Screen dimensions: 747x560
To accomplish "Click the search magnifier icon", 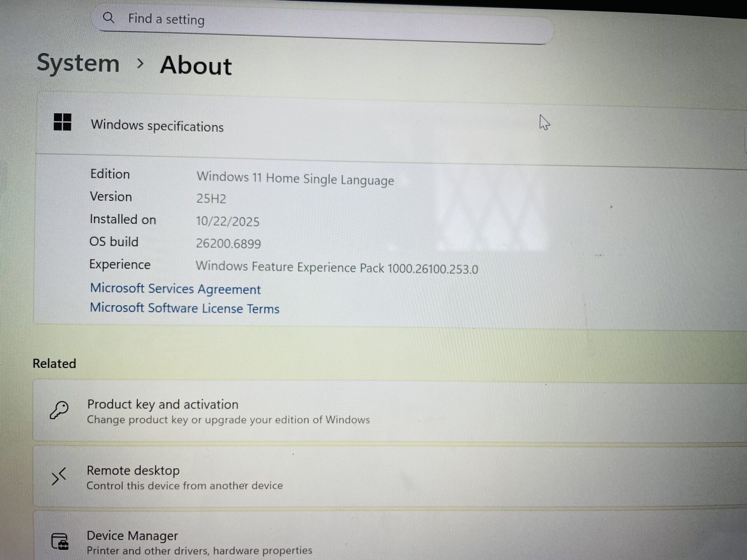I will 109,17.
